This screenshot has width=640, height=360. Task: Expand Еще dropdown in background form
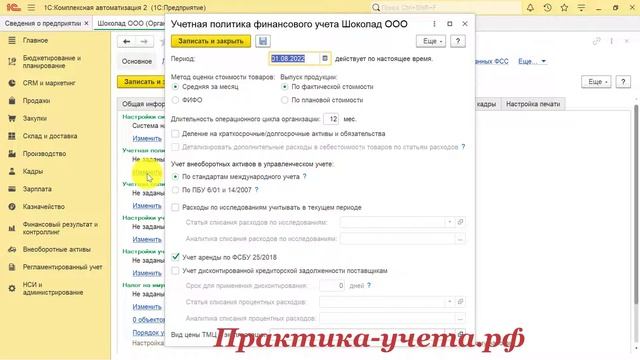tap(596, 82)
